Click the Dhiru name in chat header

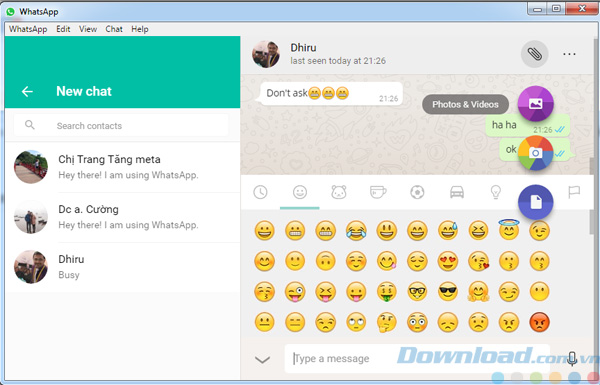pos(303,48)
